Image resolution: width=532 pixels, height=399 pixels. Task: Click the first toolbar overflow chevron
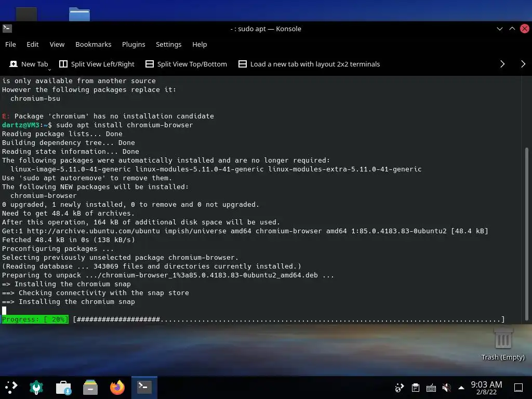(x=502, y=64)
